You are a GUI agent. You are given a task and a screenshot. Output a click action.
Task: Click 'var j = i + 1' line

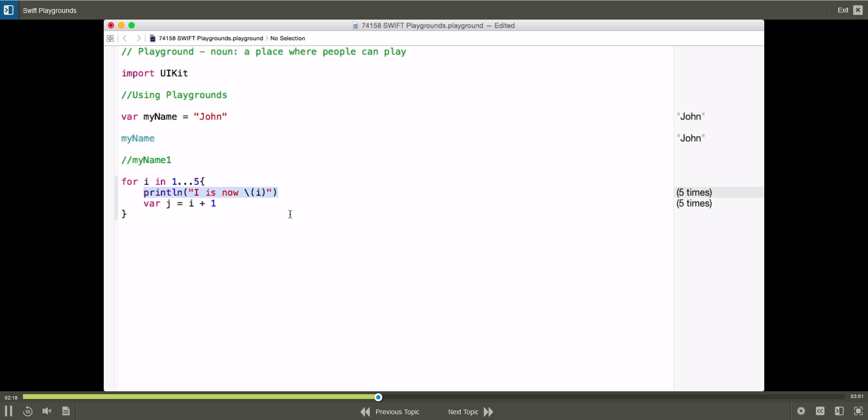coord(180,204)
